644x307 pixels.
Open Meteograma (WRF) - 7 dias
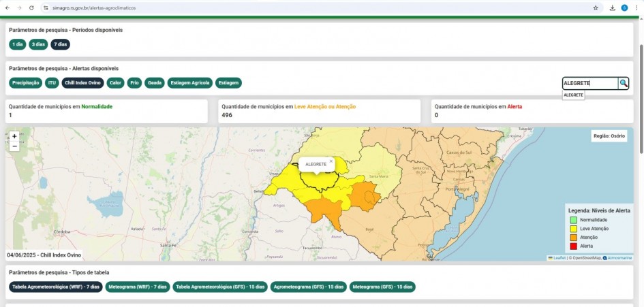point(138,287)
